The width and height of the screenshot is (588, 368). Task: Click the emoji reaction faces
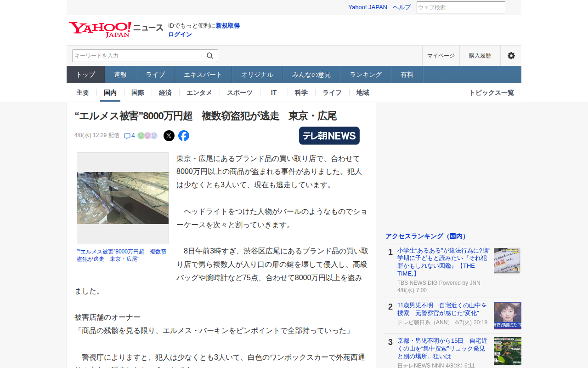click(x=147, y=136)
